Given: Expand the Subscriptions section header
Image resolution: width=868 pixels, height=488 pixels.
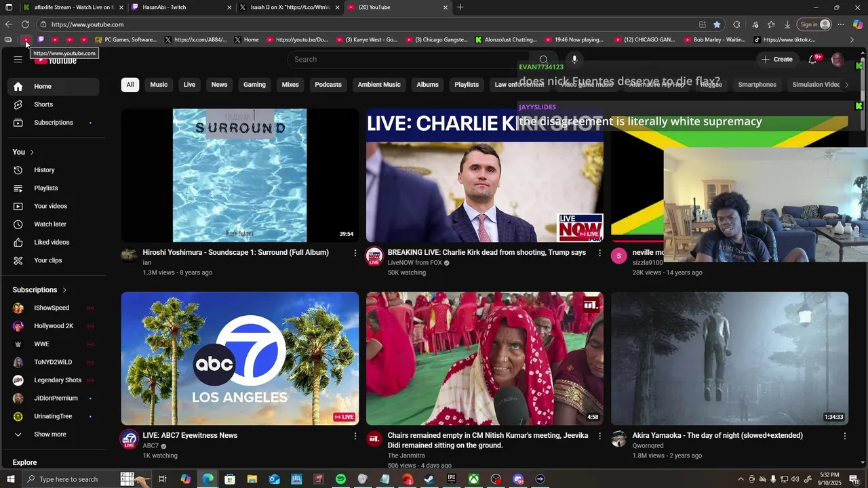Looking at the screenshot, I should click(40, 290).
